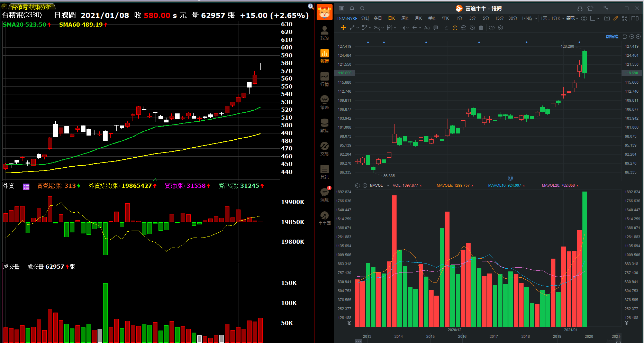
Task: Switch to 年K yearly candlestick tab
Action: tap(445, 18)
